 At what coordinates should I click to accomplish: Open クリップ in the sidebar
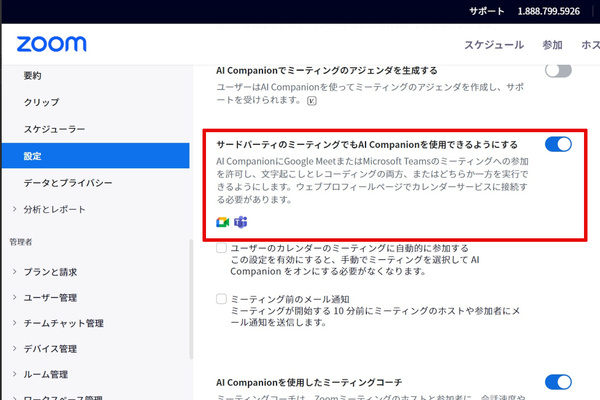tap(42, 102)
